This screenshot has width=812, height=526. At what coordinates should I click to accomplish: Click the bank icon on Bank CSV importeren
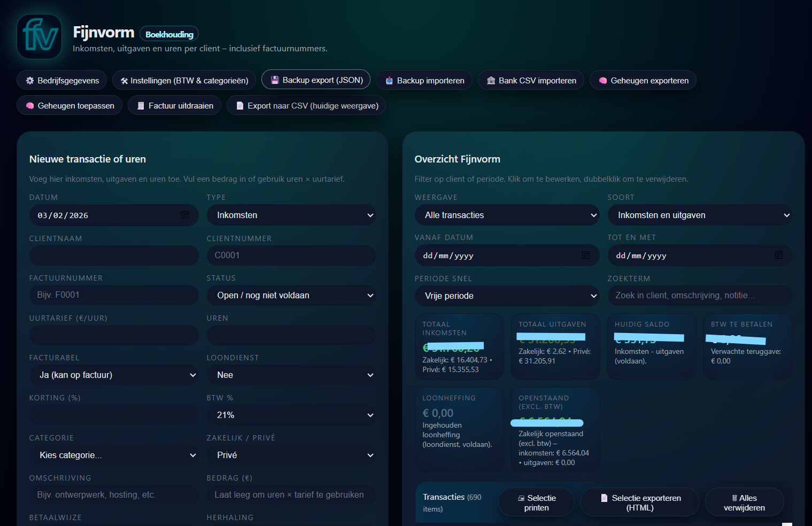point(491,81)
